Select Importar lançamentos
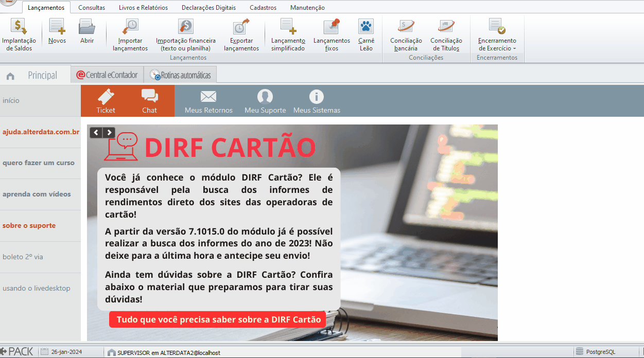This screenshot has width=644, height=358. [130, 34]
